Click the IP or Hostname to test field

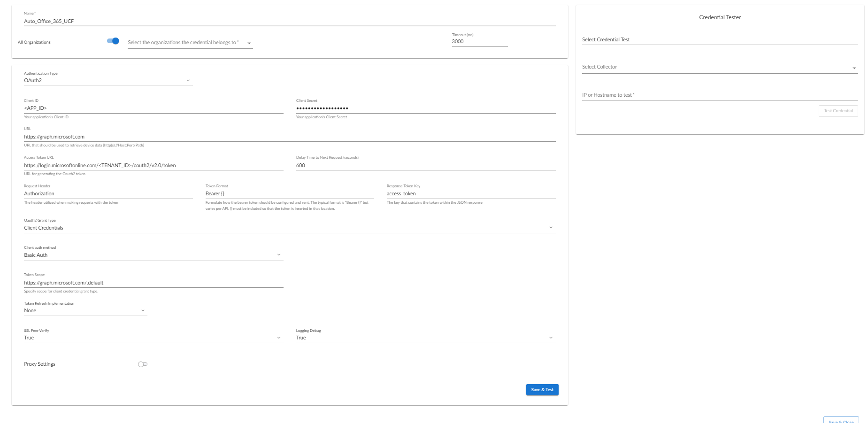click(720, 95)
